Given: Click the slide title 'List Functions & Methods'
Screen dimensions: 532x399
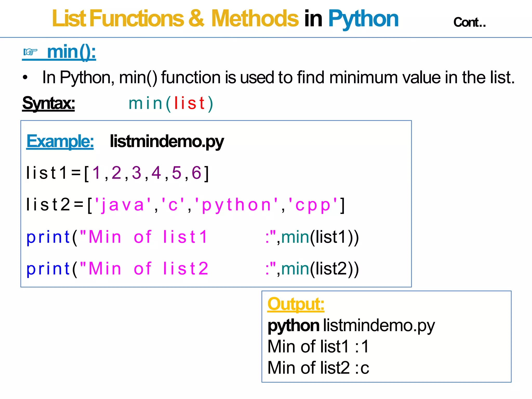Looking at the screenshot, I should tap(175, 18).
